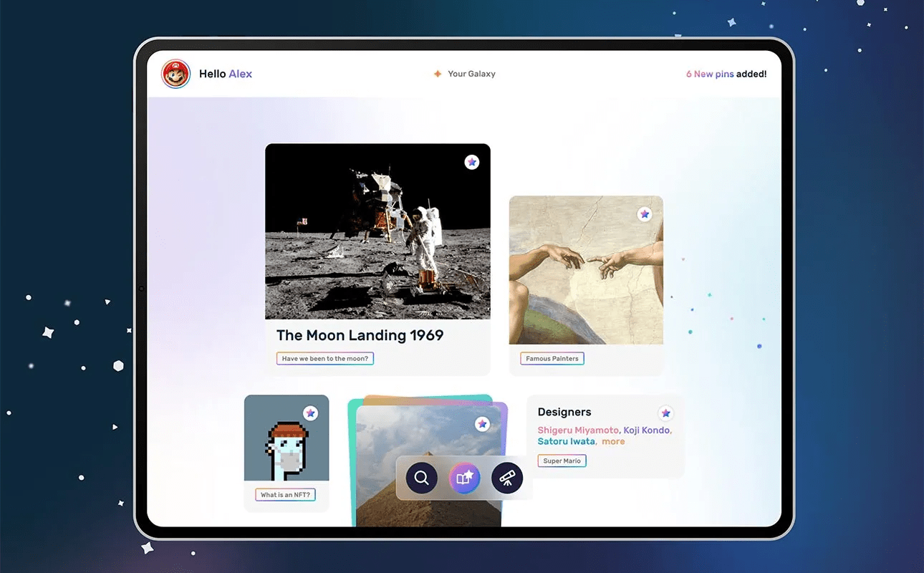Image resolution: width=924 pixels, height=573 pixels.
Task: Toggle star pin on Designers card
Action: [x=666, y=413]
